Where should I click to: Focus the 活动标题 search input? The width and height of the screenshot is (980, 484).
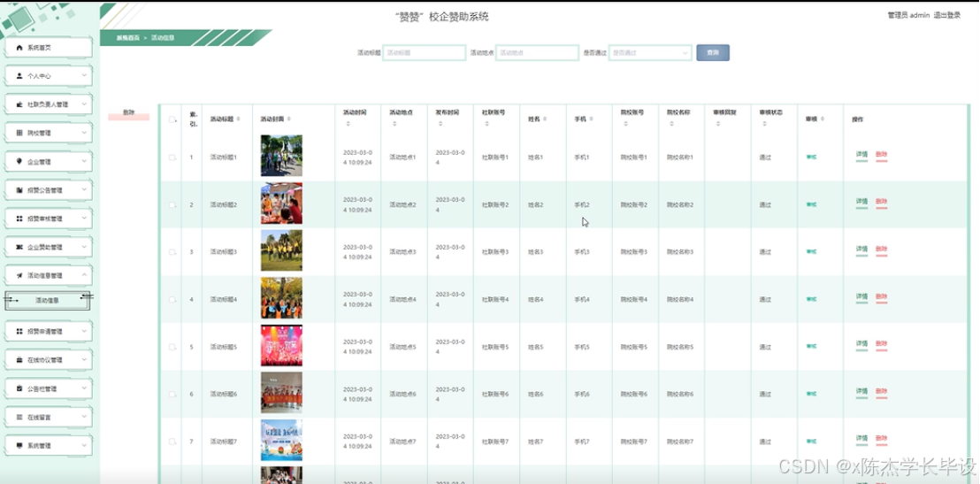click(424, 52)
